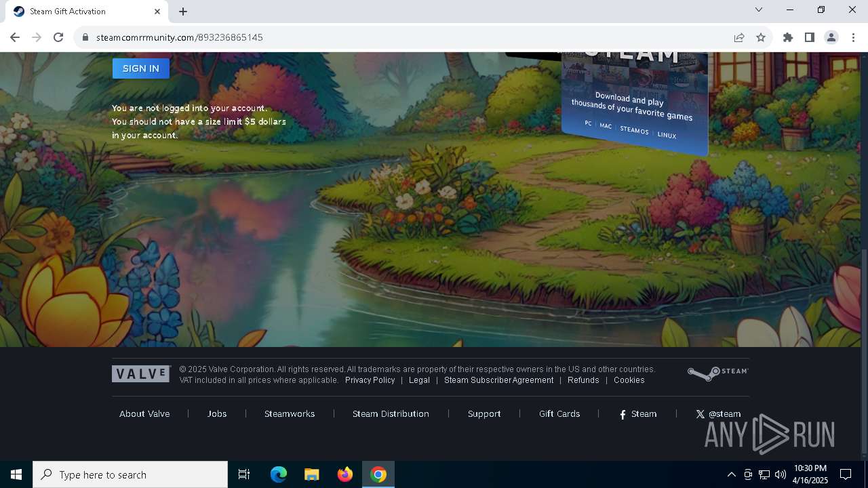Open the Legal link
The image size is (868, 488).
tap(419, 380)
